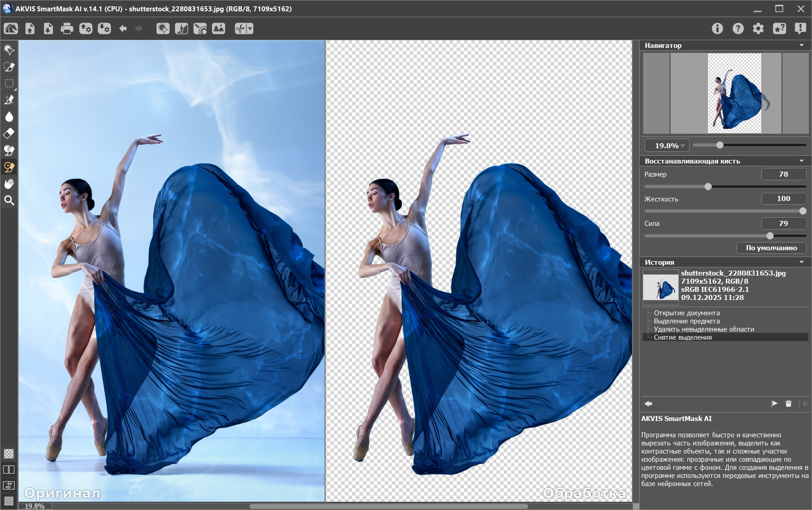
Task: Collapse the Навигатор panel
Action: point(802,45)
